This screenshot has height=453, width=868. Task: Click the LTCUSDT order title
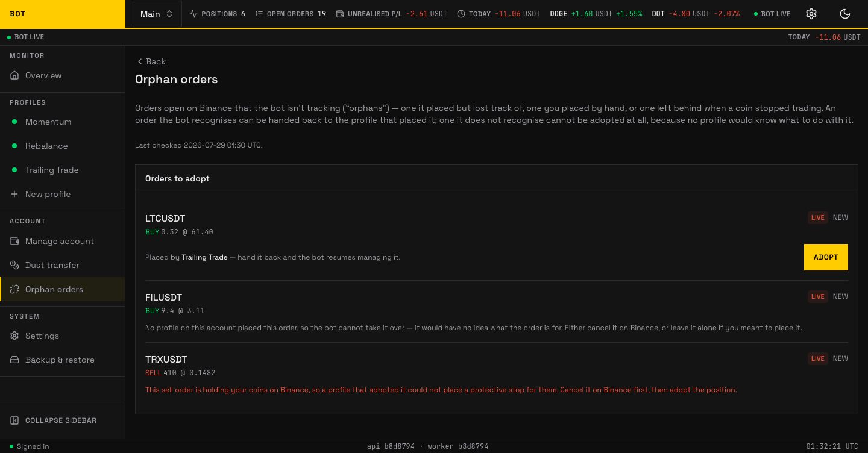tap(165, 219)
